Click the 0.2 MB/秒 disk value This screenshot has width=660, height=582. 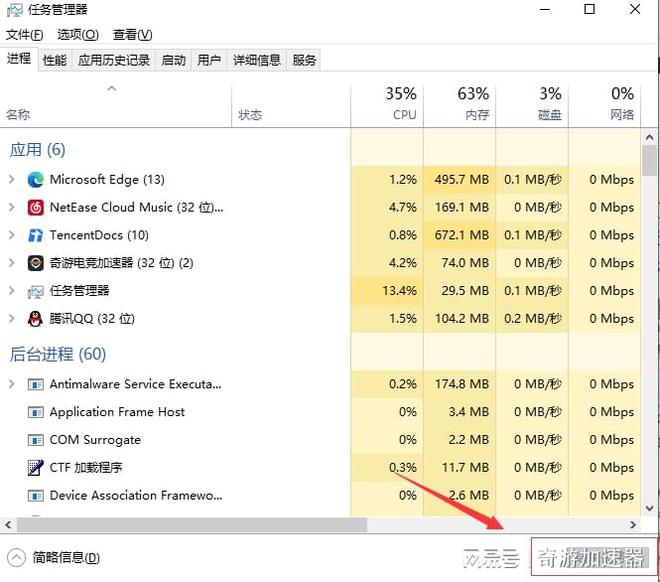click(533, 319)
